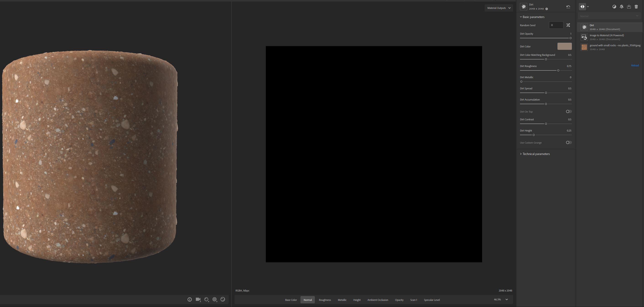Enable the Use Custom Grunge toggle
The width and height of the screenshot is (644, 307).
[569, 142]
